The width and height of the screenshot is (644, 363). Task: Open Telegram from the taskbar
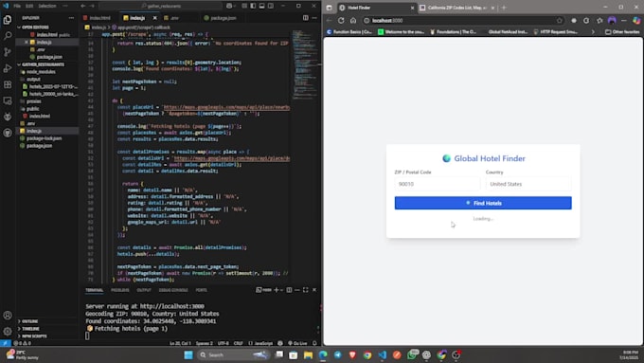pyautogui.click(x=337, y=354)
